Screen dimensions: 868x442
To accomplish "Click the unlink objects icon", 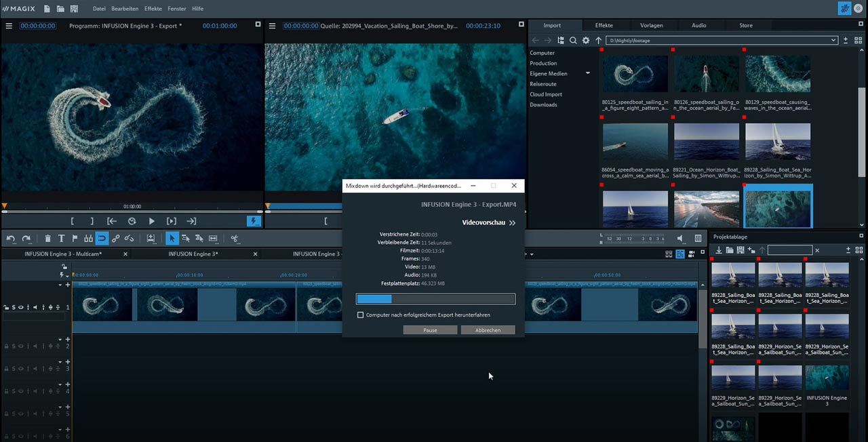I will coord(130,239).
